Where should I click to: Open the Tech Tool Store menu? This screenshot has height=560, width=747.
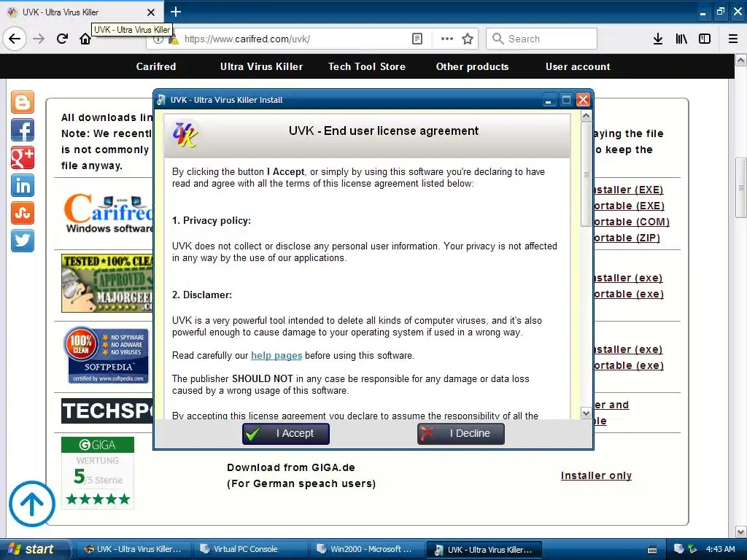click(x=366, y=66)
